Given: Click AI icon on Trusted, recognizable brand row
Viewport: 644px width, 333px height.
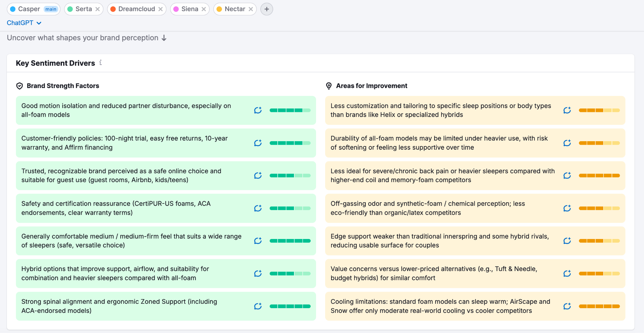Looking at the screenshot, I should (258, 175).
